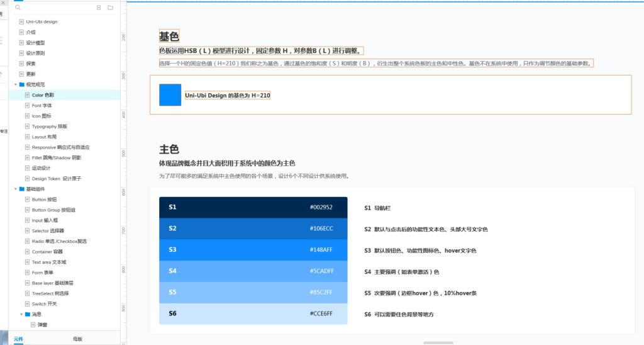Click the 色板运用HSB（L）模型进行设计 subtitle

click(261, 51)
